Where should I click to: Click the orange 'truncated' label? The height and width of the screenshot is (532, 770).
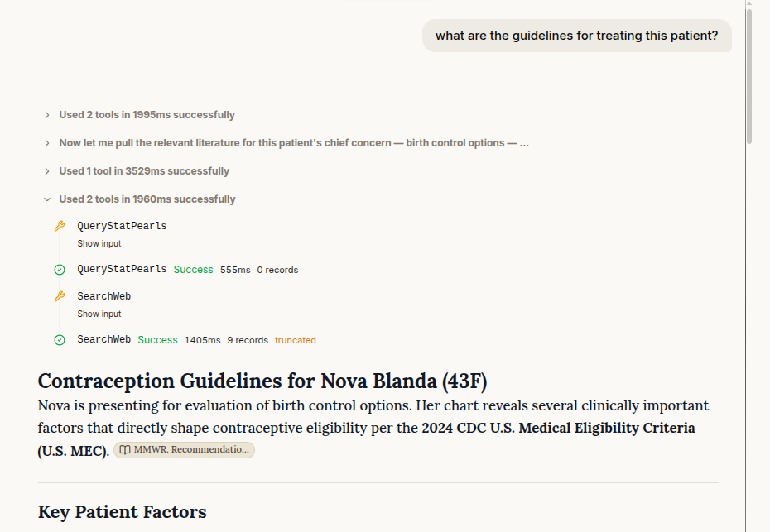(295, 340)
